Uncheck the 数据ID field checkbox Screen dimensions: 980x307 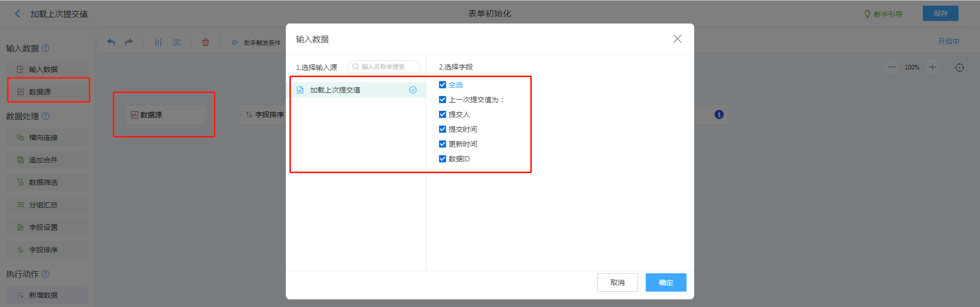tap(443, 159)
